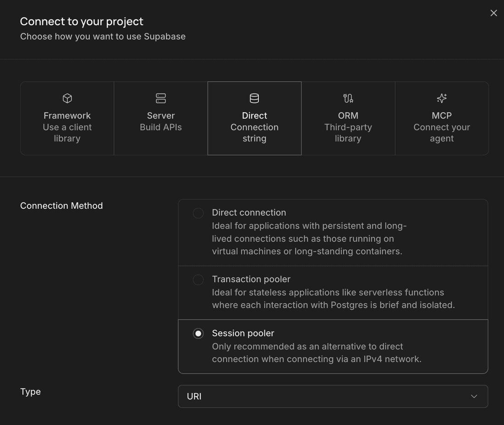
Task: Click the "Build APIs" description
Action: tap(161, 127)
